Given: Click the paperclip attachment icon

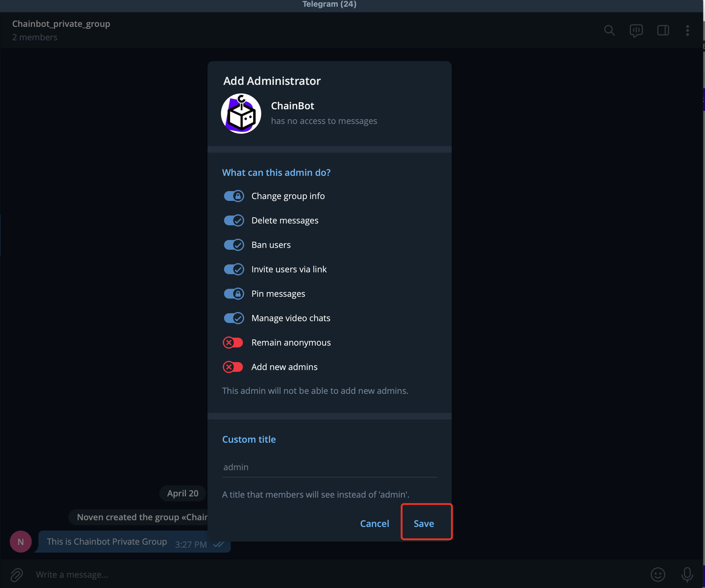Looking at the screenshot, I should [x=16, y=575].
